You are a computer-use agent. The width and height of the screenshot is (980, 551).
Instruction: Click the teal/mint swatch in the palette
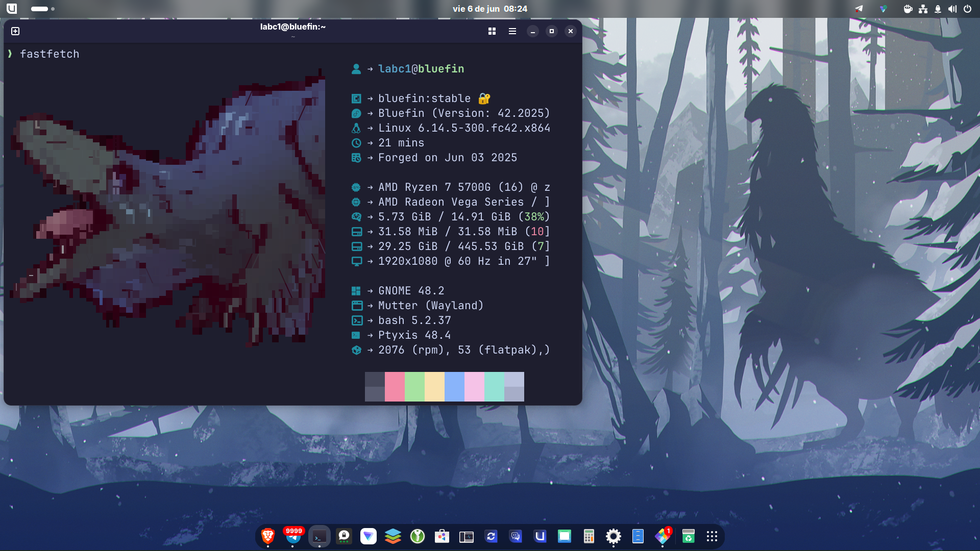(494, 387)
